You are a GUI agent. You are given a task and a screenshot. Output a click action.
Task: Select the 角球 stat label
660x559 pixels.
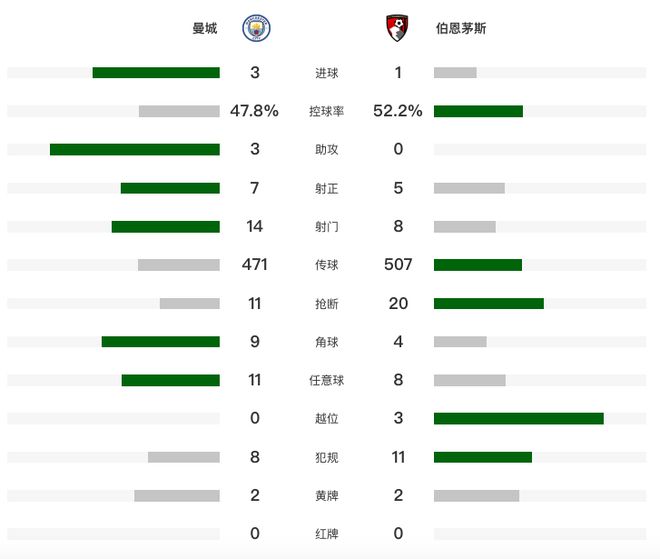tap(326, 342)
